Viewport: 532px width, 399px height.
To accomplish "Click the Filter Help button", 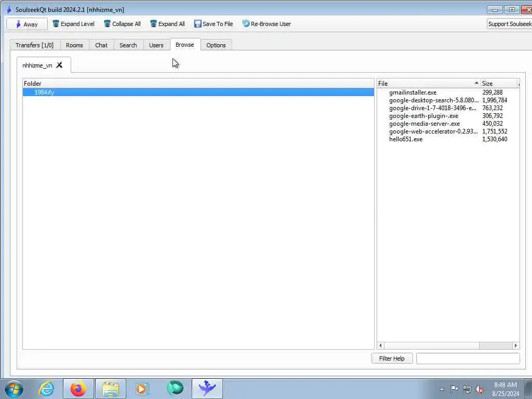I will (x=392, y=358).
